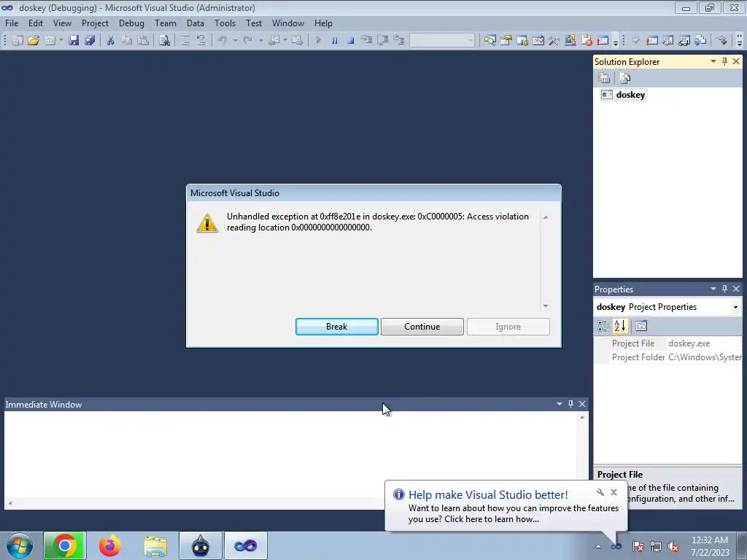Click inside the Immediate Window text area

click(290, 455)
